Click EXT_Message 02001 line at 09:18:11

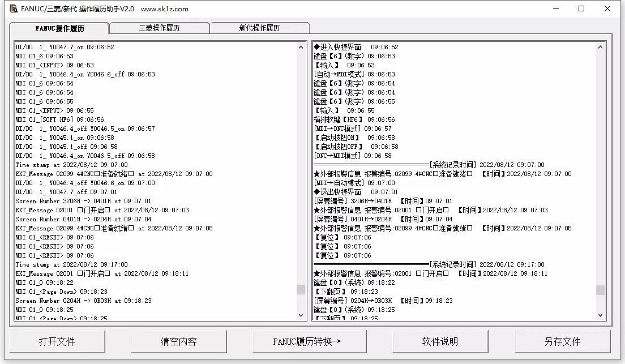coord(102,273)
